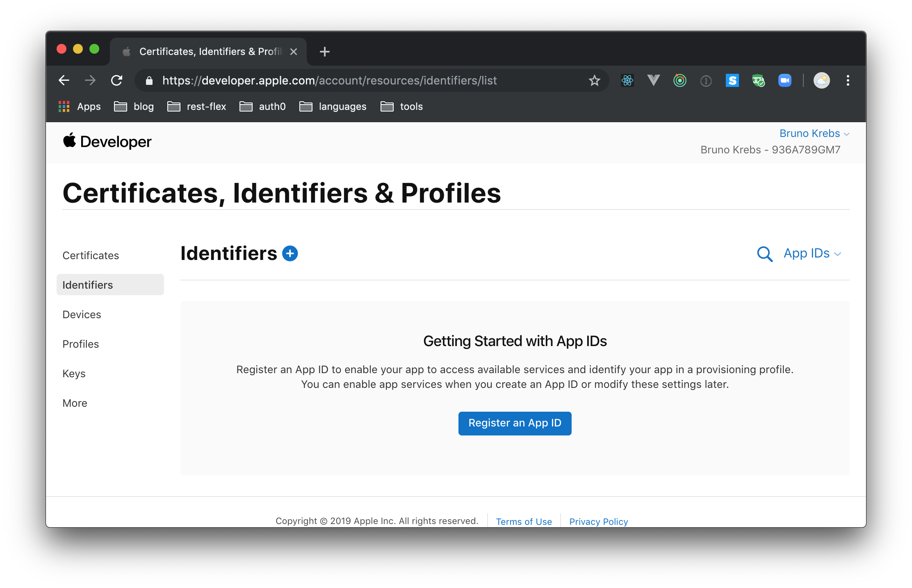Open the Bruno Krebs account dropdown
Viewport: 912px width, 588px height.
[x=814, y=134]
